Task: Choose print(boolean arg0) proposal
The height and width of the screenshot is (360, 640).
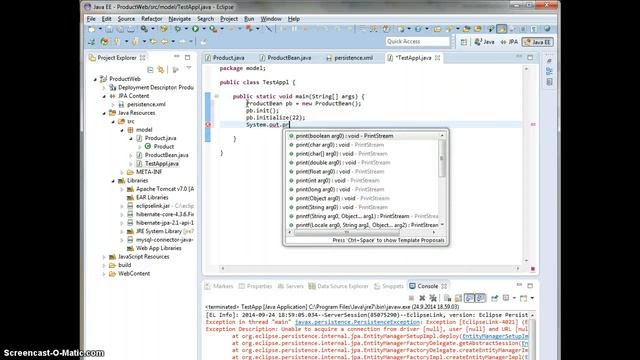Action: pyautogui.click(x=363, y=136)
